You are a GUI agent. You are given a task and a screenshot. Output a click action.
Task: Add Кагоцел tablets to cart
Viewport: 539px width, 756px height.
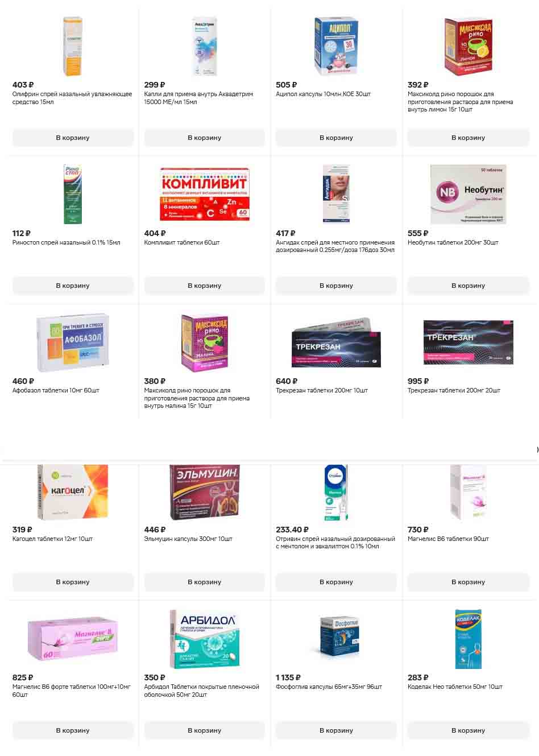73,582
